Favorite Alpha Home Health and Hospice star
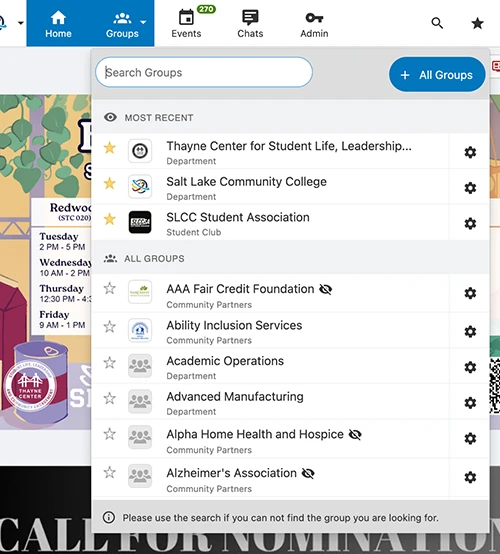 coord(110,434)
